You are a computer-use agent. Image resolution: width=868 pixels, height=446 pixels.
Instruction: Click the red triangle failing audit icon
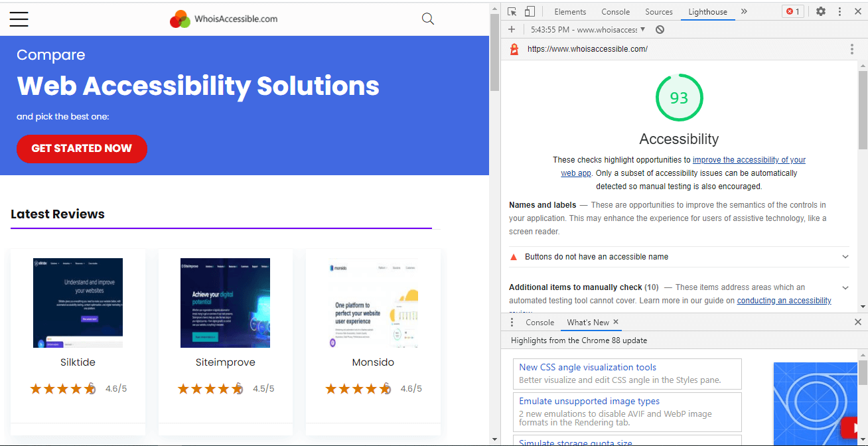point(514,257)
